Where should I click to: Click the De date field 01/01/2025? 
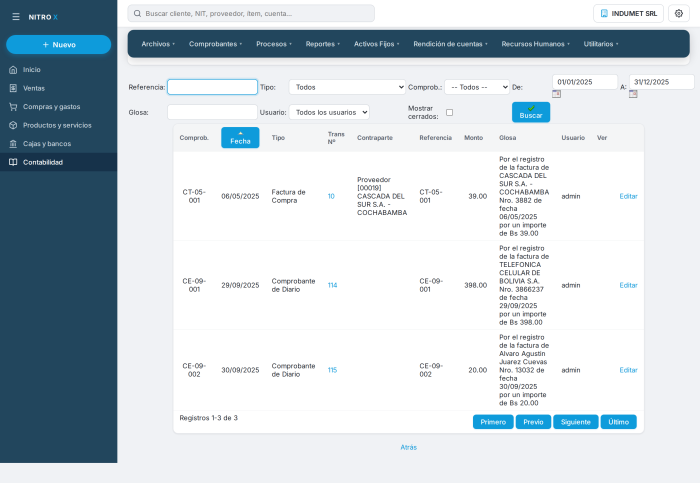pyautogui.click(x=585, y=82)
